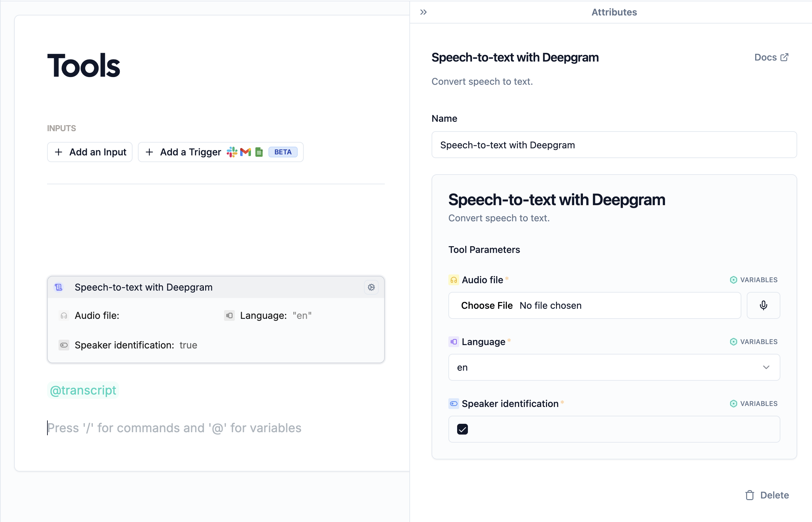Select the @transcript variable chip
812x522 pixels.
82,390
